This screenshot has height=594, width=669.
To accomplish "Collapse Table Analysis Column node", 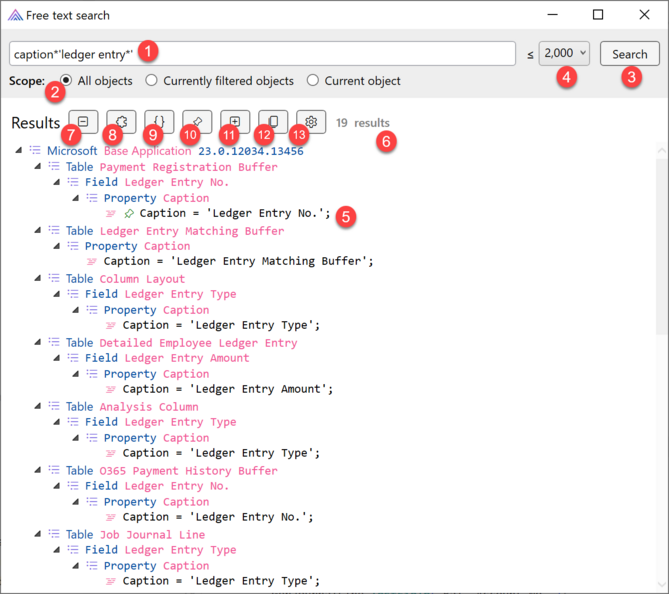I will [x=38, y=406].
